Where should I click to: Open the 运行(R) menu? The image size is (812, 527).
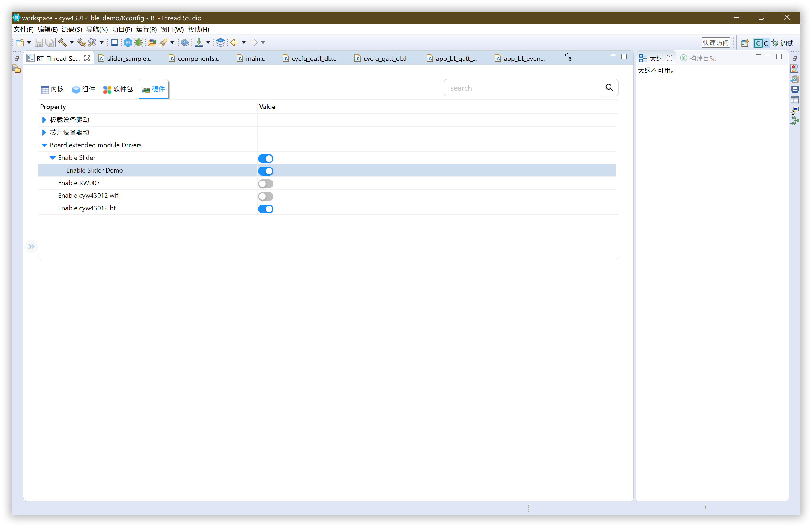click(146, 29)
